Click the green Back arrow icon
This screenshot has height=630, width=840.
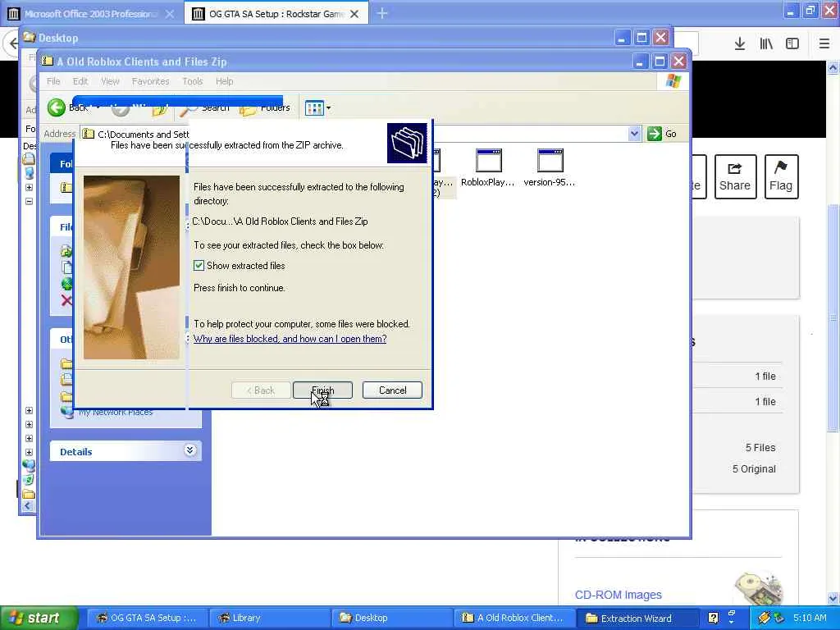pyautogui.click(x=57, y=107)
